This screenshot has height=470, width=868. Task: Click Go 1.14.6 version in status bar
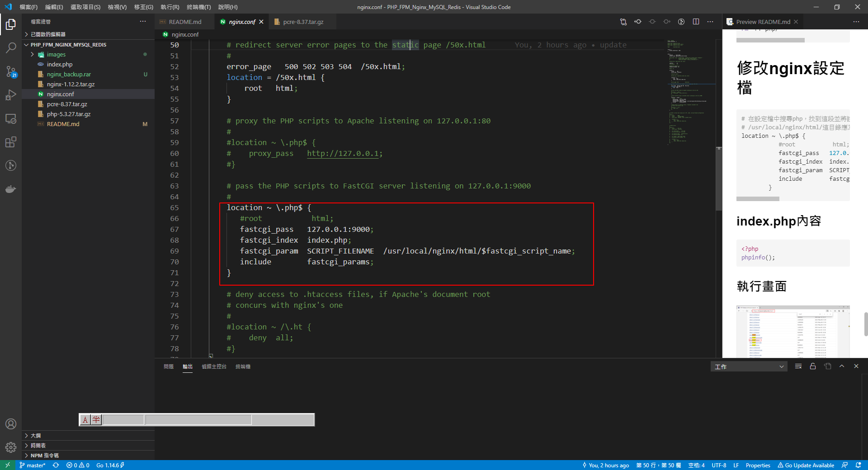point(110,465)
